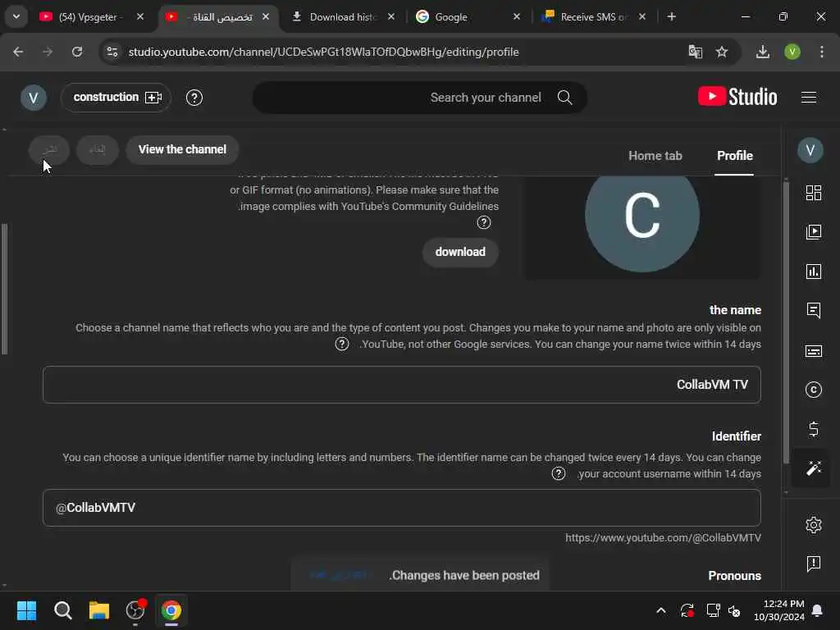Open the Subtitles icon in sidebar
Image resolution: width=840 pixels, height=630 pixels.
point(813,351)
